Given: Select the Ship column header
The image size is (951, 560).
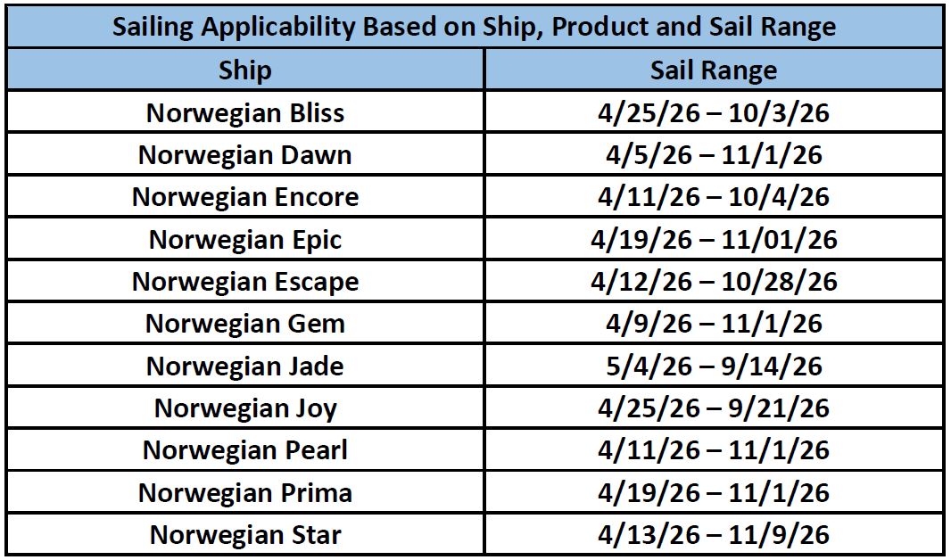Looking at the screenshot, I should pos(244,70).
